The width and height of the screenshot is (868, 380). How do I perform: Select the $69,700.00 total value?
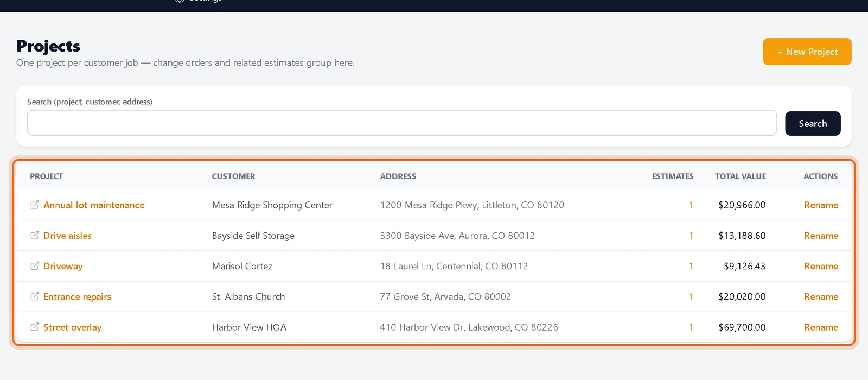point(742,327)
